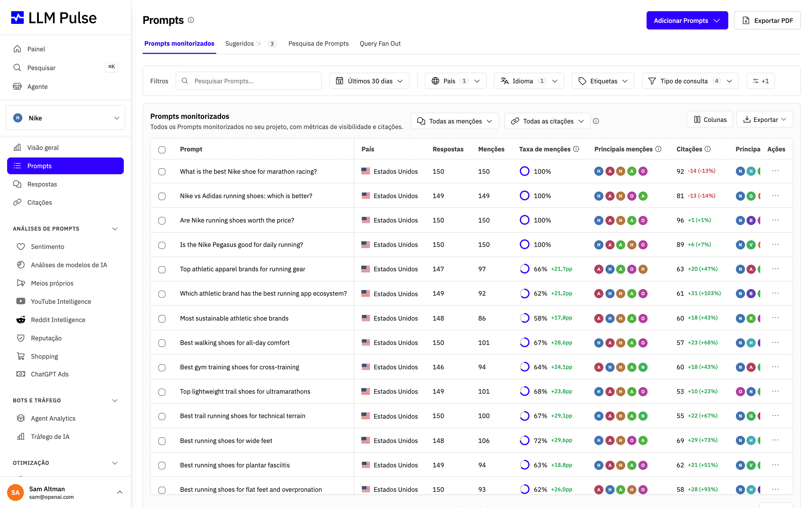The width and height of the screenshot is (812, 508).
Task: Open the Colunas button
Action: (710, 120)
